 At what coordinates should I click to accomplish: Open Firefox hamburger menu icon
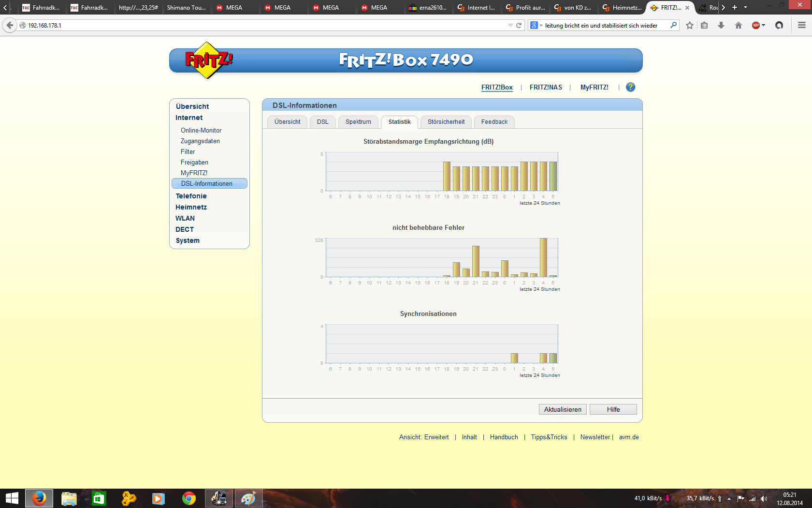[802, 25]
